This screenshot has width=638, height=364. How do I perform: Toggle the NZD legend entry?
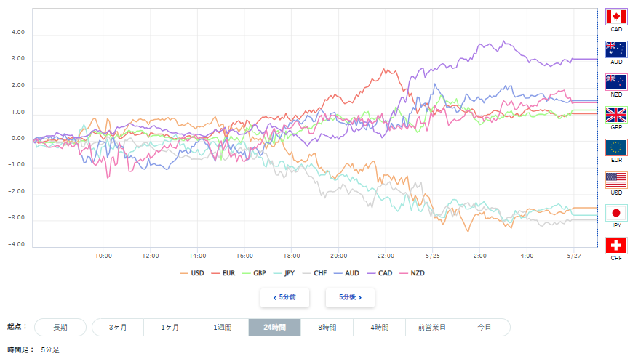click(412, 273)
